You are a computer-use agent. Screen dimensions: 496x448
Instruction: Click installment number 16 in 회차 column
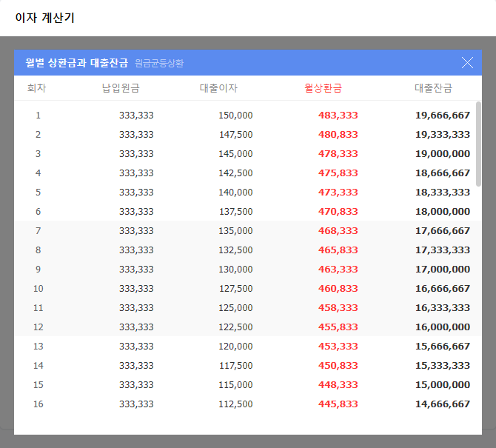pos(38,404)
